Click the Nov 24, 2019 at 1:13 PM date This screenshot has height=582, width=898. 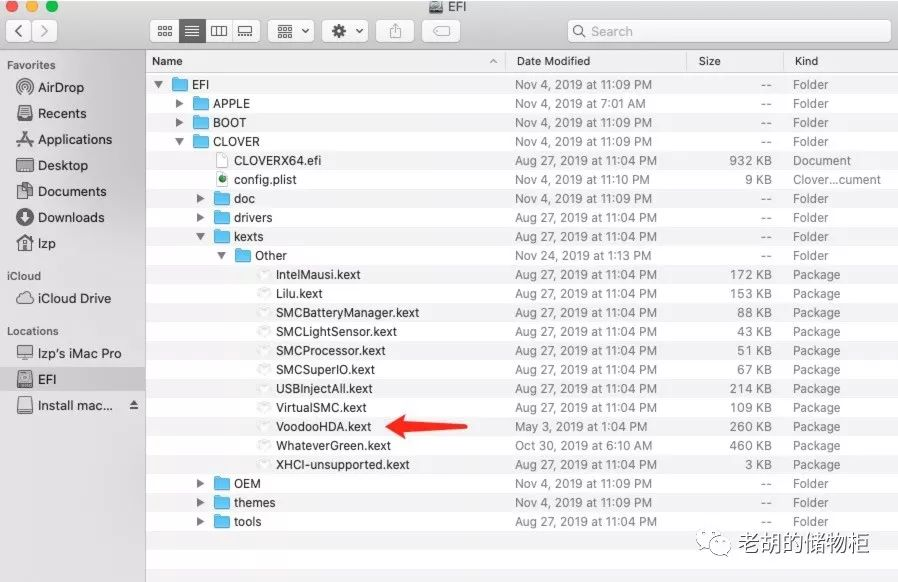click(583, 255)
